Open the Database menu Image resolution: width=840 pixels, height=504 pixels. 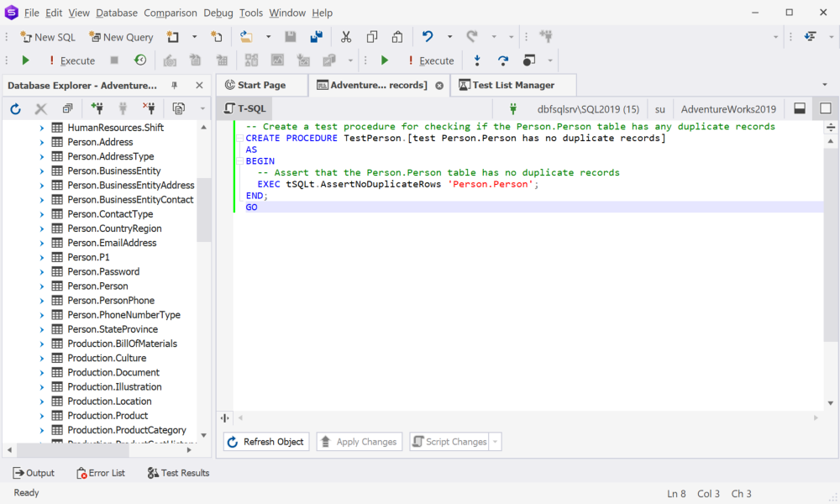click(117, 13)
